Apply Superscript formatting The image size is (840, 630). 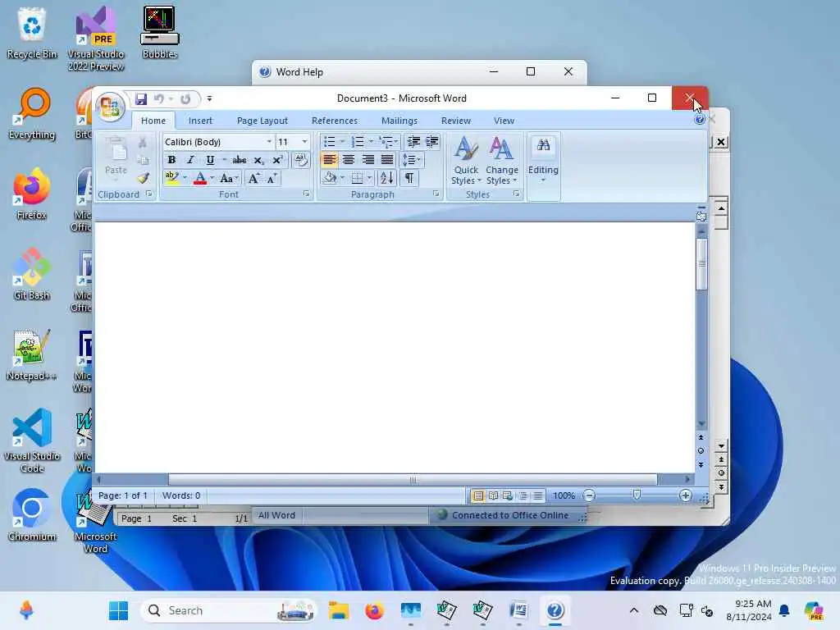click(x=277, y=160)
